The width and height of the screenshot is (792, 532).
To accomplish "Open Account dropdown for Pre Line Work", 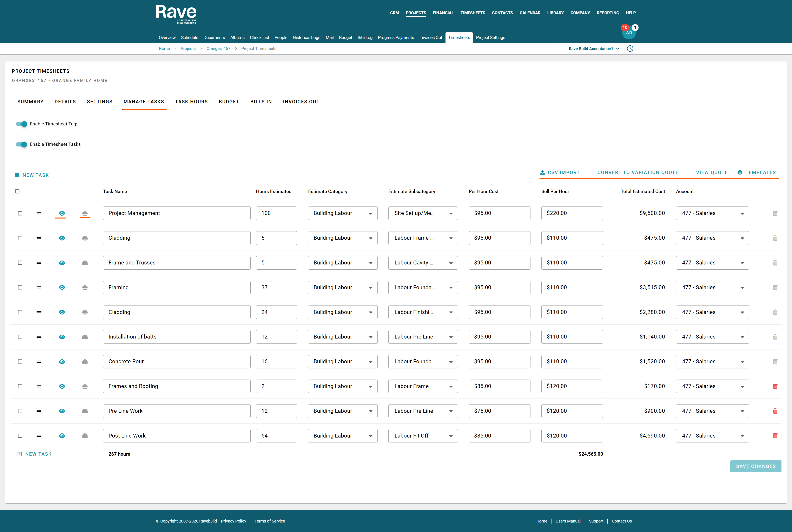I will point(712,411).
